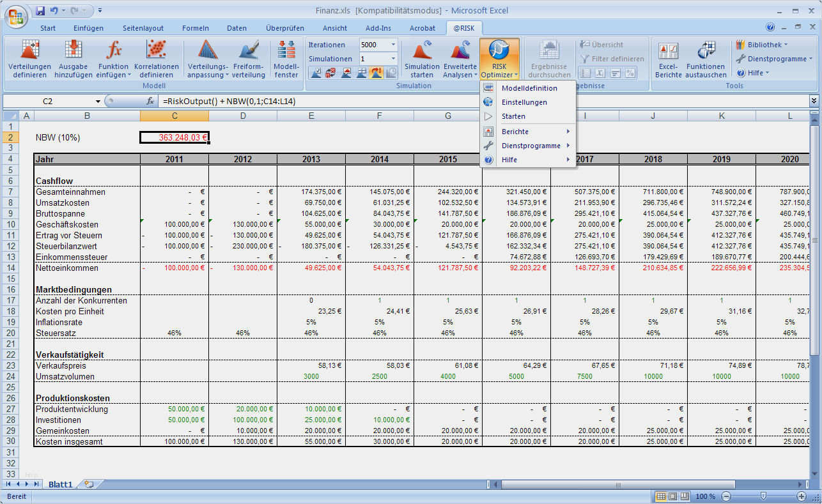Click the zoom slider handle
This screenshot has width=822, height=504.
763,496
